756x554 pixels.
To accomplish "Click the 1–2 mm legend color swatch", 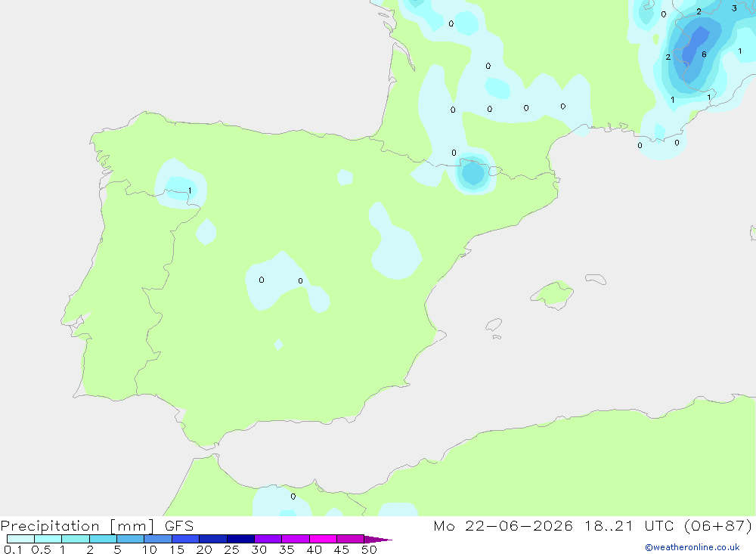I will (x=76, y=539).
